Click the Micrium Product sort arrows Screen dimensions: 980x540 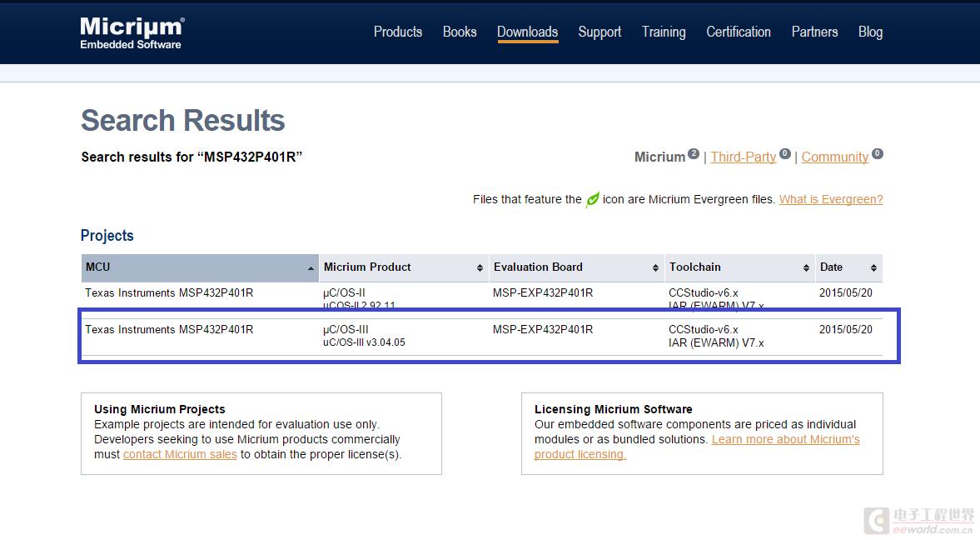point(480,267)
